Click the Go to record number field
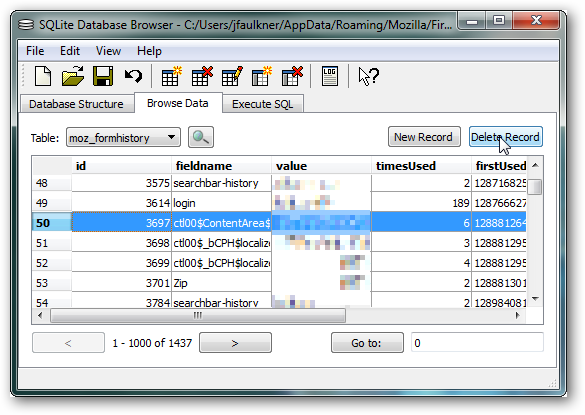 pos(477,343)
